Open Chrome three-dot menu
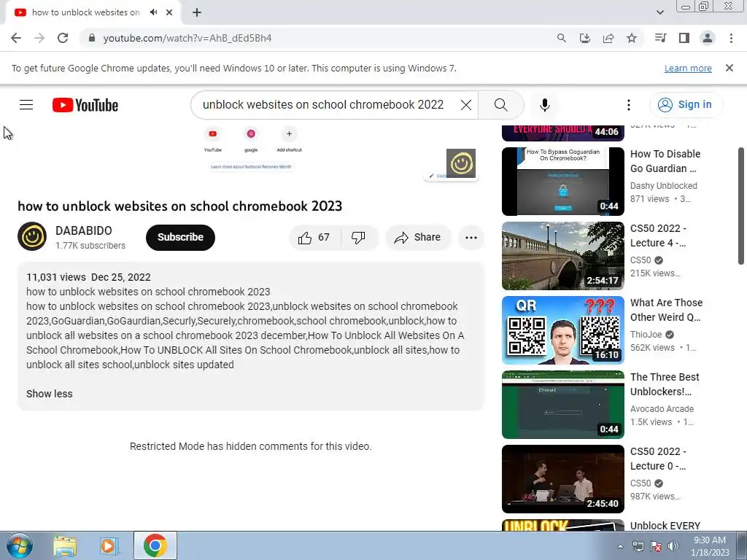This screenshot has height=560, width=747. [x=731, y=38]
